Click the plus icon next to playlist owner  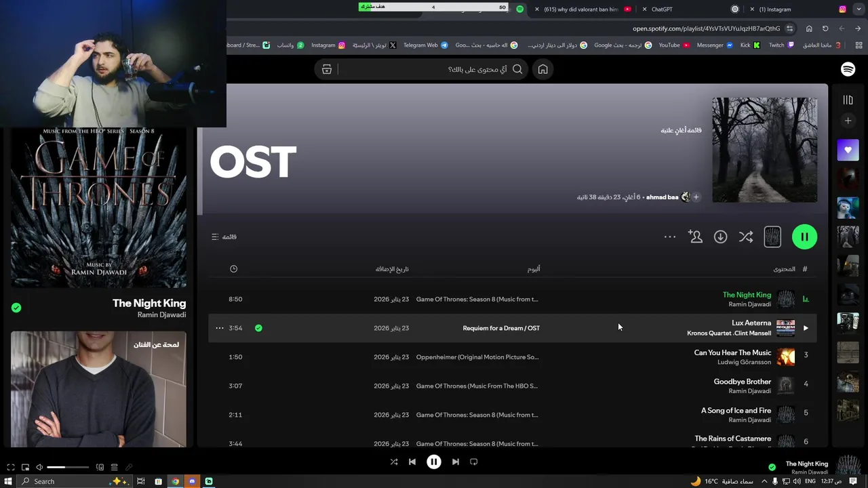pyautogui.click(x=696, y=197)
